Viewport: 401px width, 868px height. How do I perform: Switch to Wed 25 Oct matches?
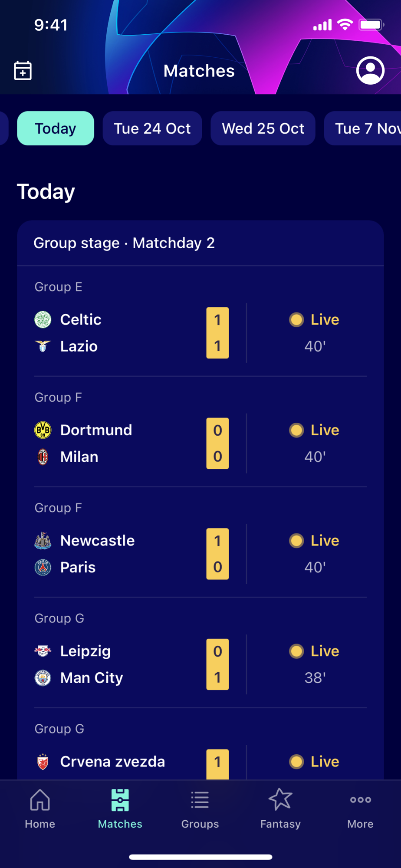263,128
